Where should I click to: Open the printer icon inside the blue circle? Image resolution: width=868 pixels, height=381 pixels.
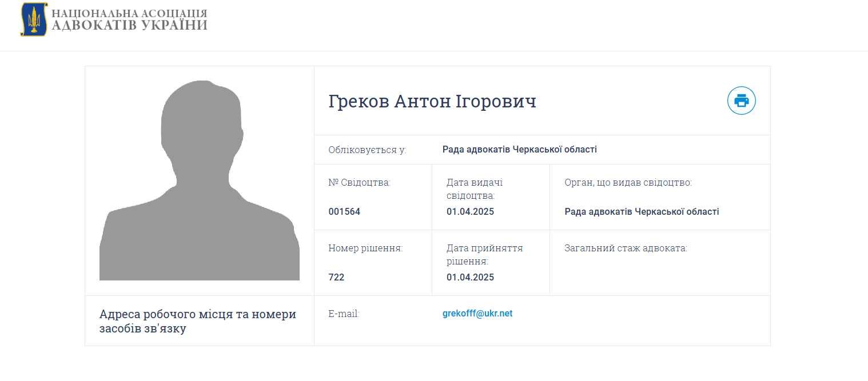(x=741, y=101)
